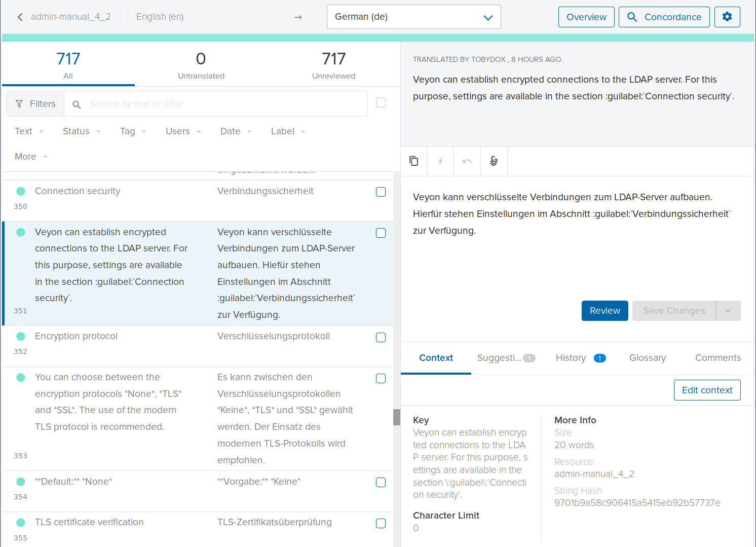756x547 pixels.
Task: Copy source text to translation icon
Action: click(414, 161)
